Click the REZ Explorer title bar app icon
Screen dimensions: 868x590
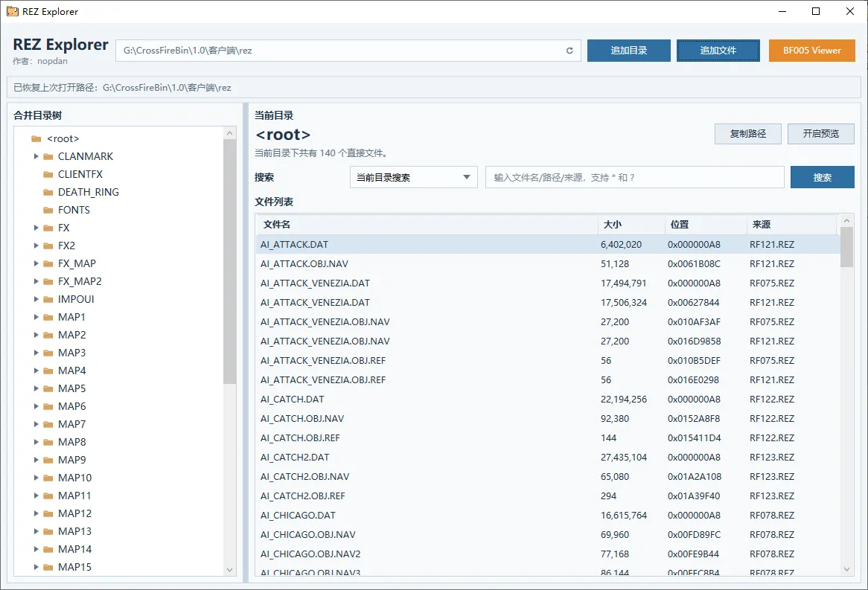click(x=11, y=11)
